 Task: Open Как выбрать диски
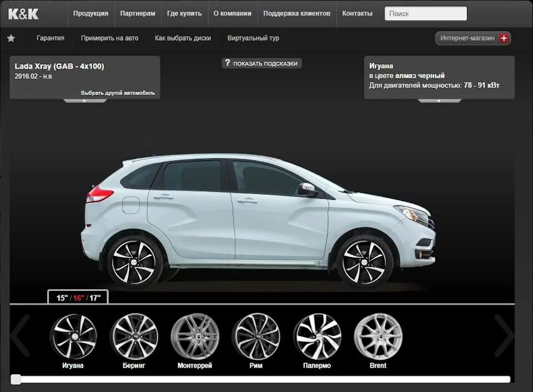183,38
